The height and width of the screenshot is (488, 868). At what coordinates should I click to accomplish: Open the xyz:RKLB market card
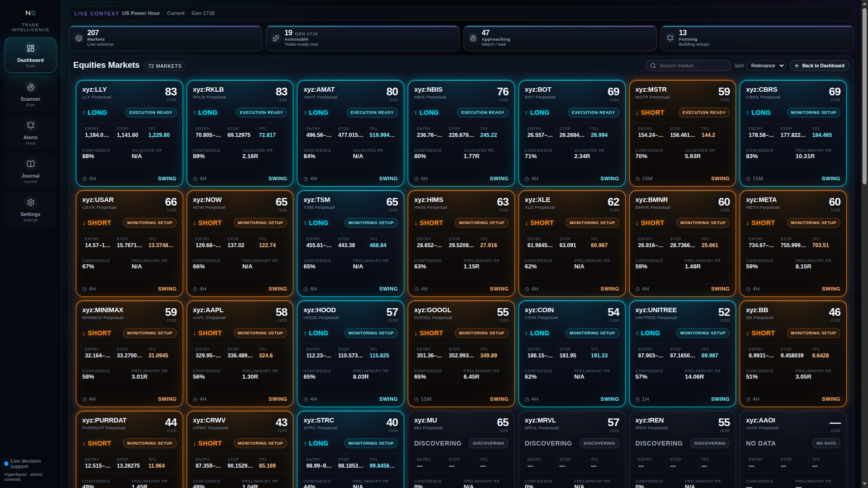pos(240,133)
